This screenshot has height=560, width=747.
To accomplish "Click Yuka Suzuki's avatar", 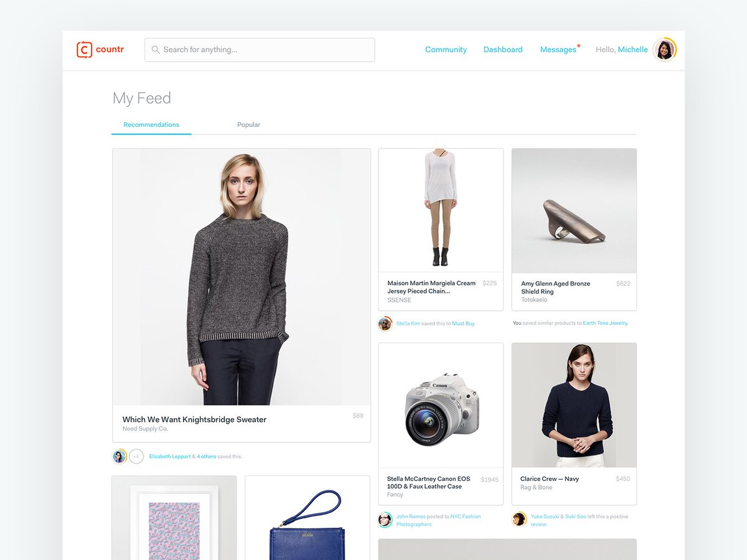I will coord(519,520).
